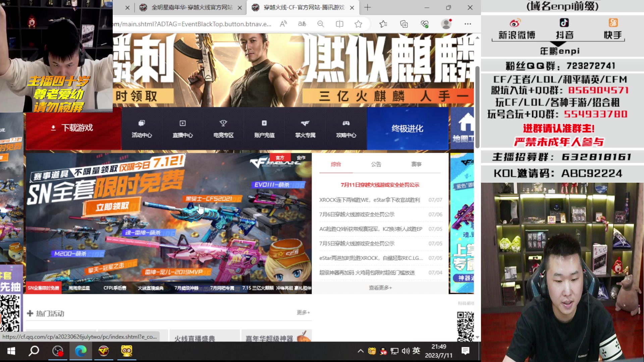Switch the 英 input method indicator
Image resolution: width=644 pixels, height=362 pixels.
tap(416, 351)
